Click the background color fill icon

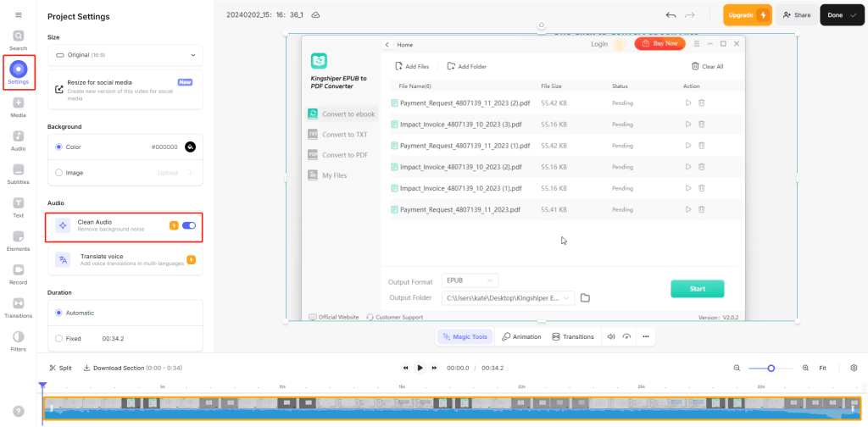[190, 147]
